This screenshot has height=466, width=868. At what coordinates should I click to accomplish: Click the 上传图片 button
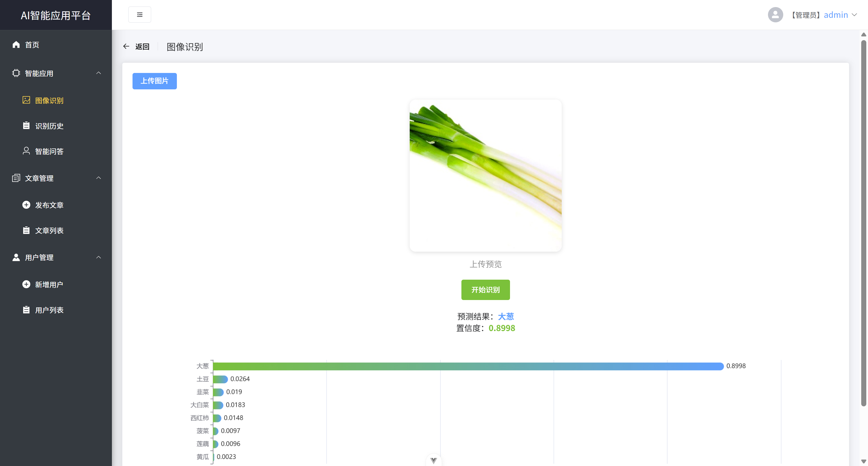154,81
